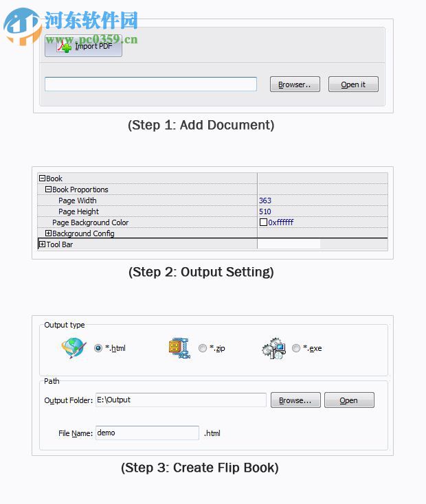The width and height of the screenshot is (426, 504).
Task: Select the Page Width row
Action: [212, 201]
